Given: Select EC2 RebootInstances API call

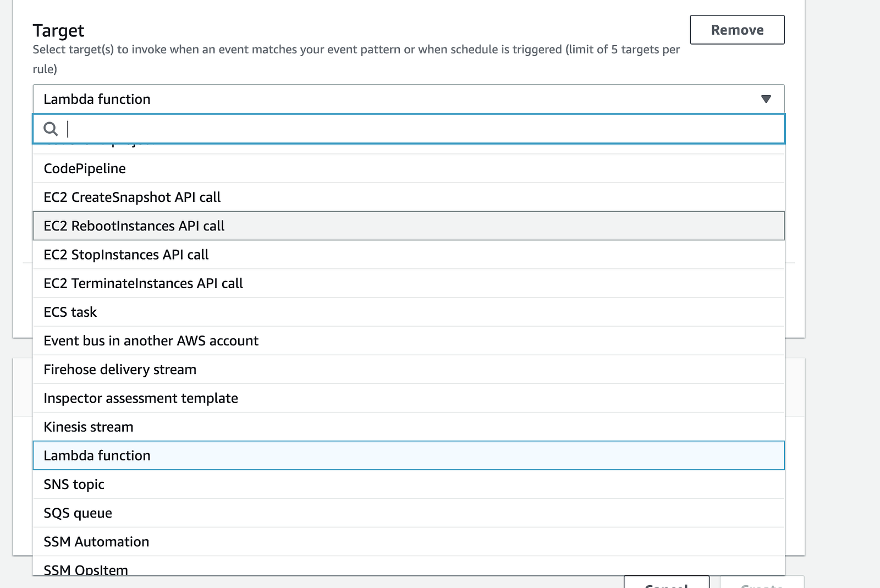Looking at the screenshot, I should coord(134,226).
